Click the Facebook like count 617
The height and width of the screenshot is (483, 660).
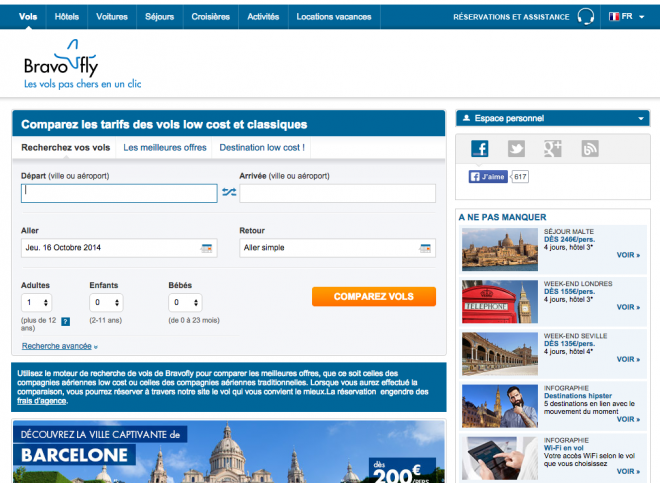point(520,177)
